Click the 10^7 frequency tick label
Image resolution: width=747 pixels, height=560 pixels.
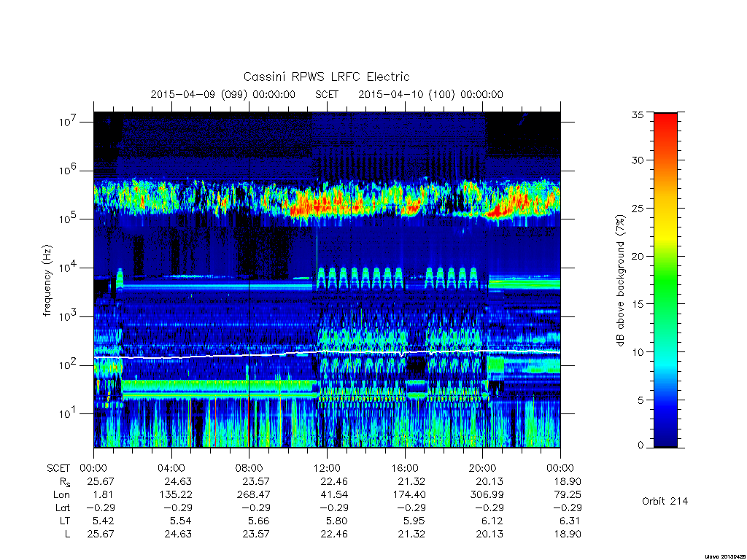click(69, 122)
